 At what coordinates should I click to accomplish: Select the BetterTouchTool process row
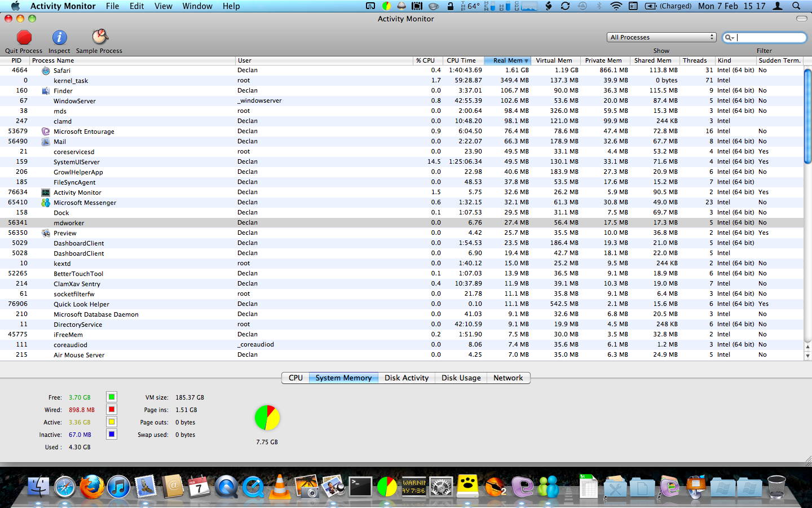(401, 274)
